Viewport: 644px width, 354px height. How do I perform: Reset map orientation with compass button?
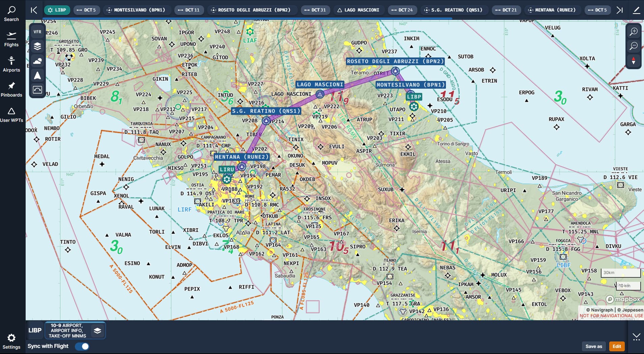click(634, 61)
